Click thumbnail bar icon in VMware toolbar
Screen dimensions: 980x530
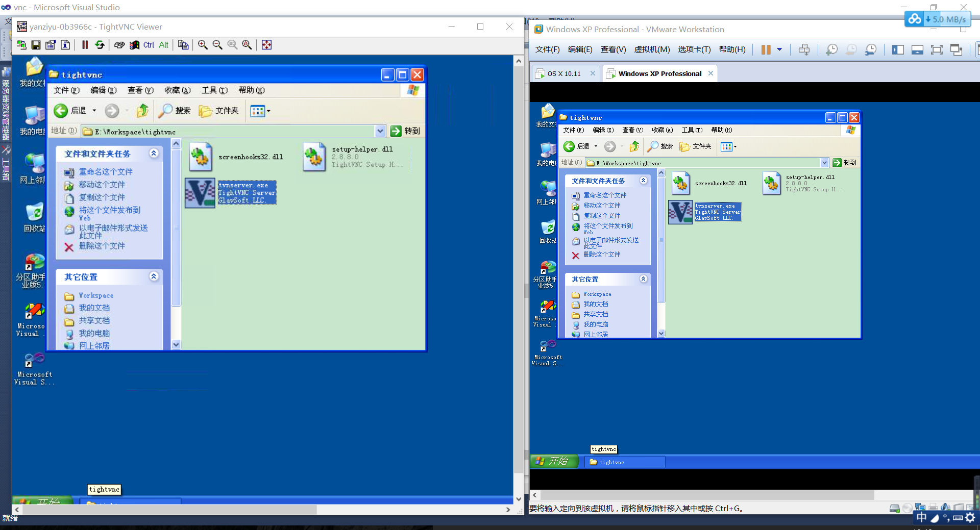pyautogui.click(x=917, y=49)
